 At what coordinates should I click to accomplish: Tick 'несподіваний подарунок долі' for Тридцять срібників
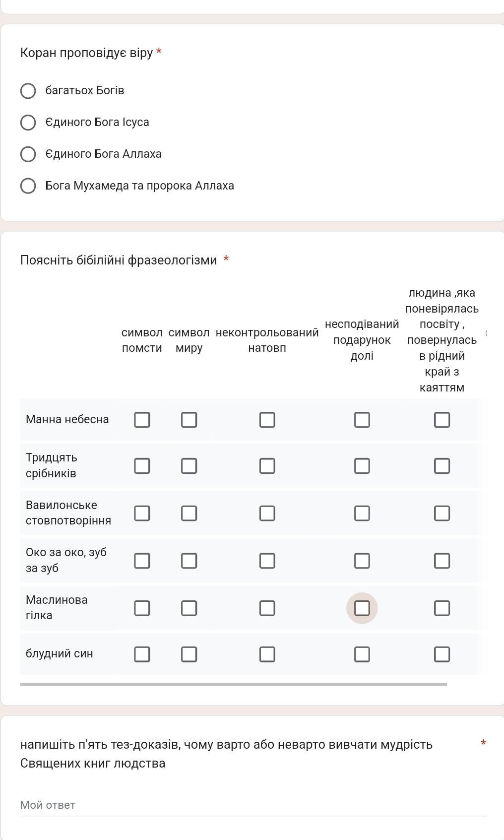[x=362, y=466]
